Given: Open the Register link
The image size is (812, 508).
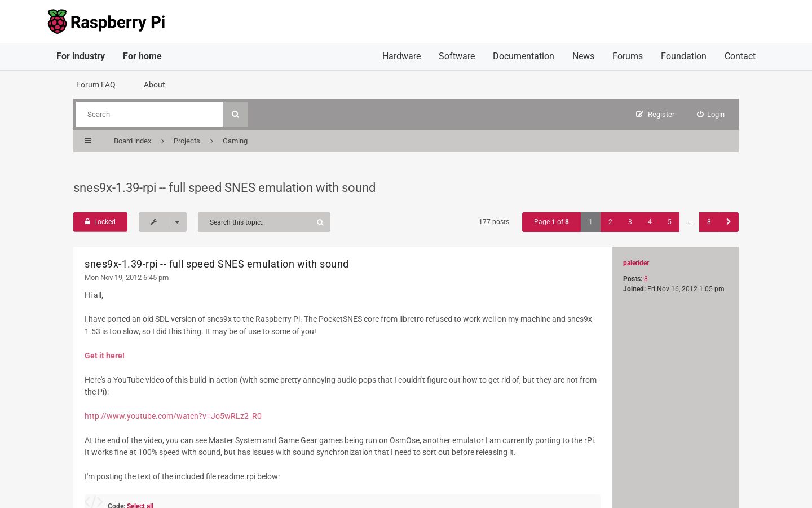Looking at the screenshot, I should [x=655, y=114].
